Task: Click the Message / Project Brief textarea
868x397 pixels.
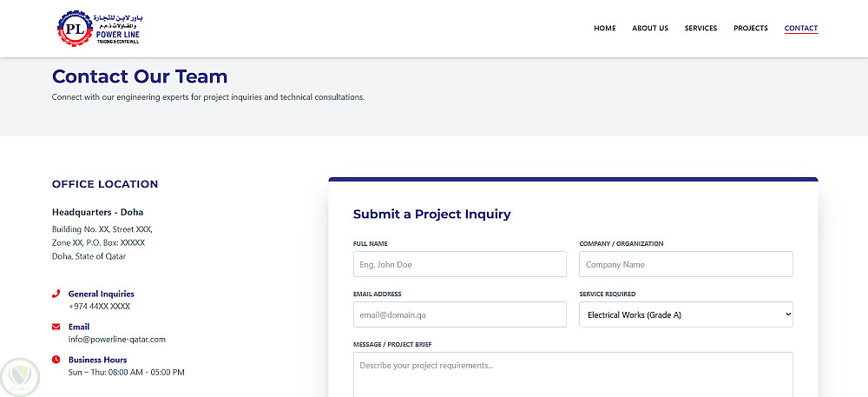Action: pos(573,374)
